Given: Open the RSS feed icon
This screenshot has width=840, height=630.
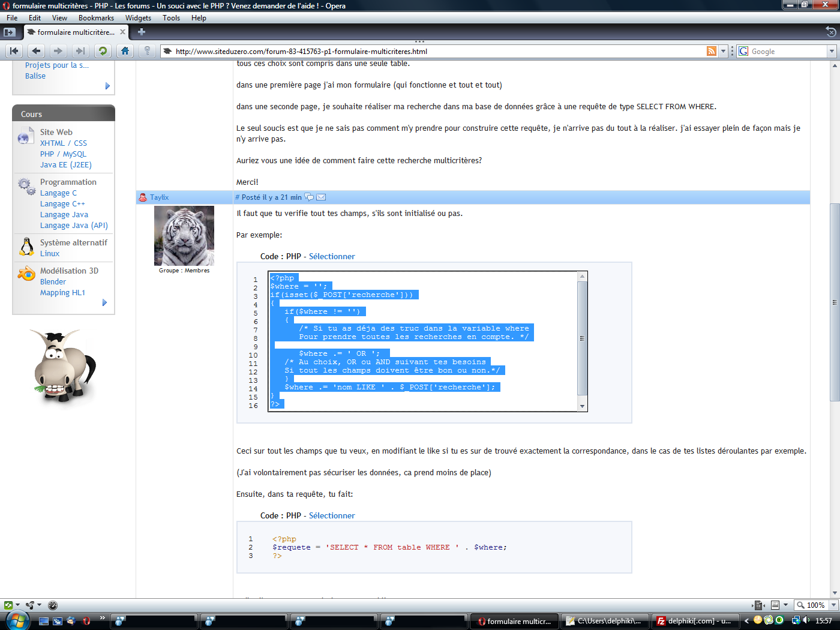Looking at the screenshot, I should pos(711,51).
